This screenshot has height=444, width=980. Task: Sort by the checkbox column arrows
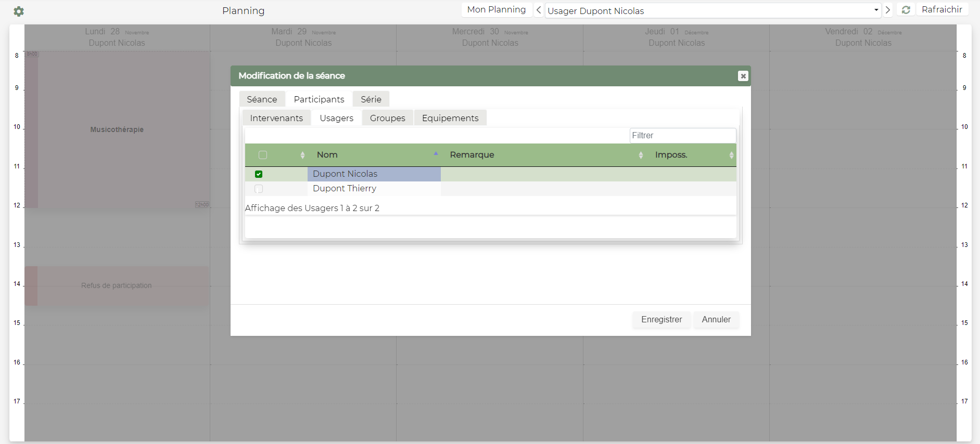(x=302, y=155)
